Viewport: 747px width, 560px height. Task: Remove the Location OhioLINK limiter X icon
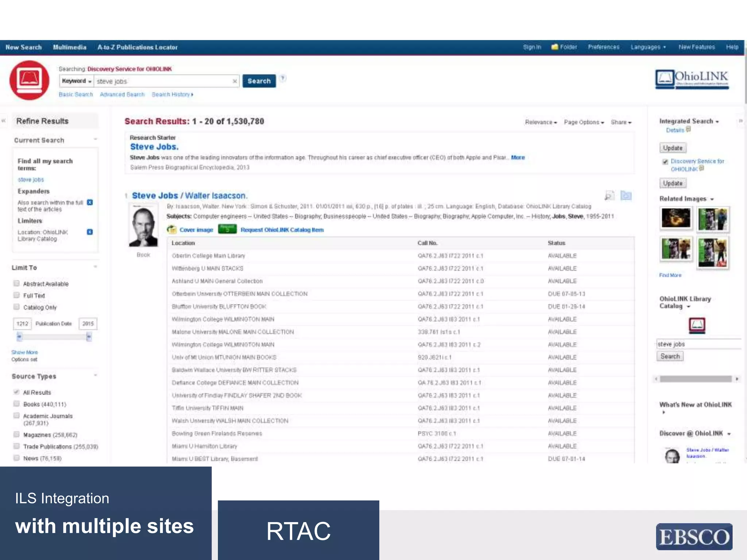click(90, 232)
